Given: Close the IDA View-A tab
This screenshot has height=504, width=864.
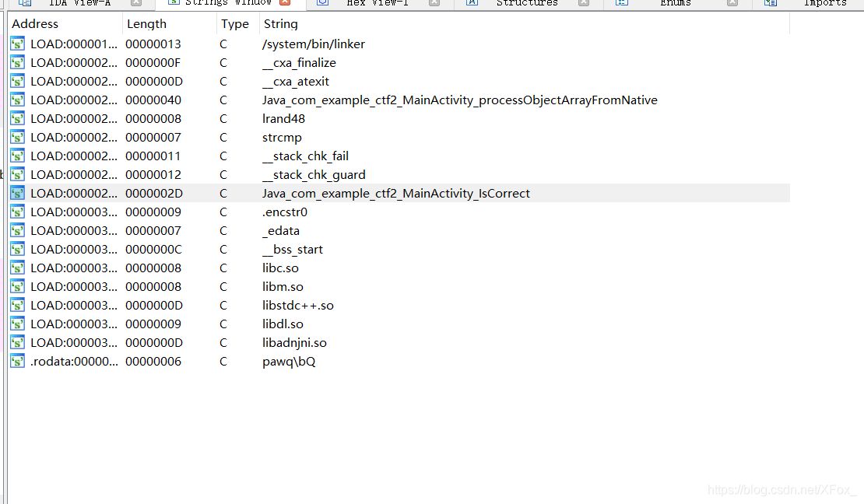Looking at the screenshot, I should [136, 2].
